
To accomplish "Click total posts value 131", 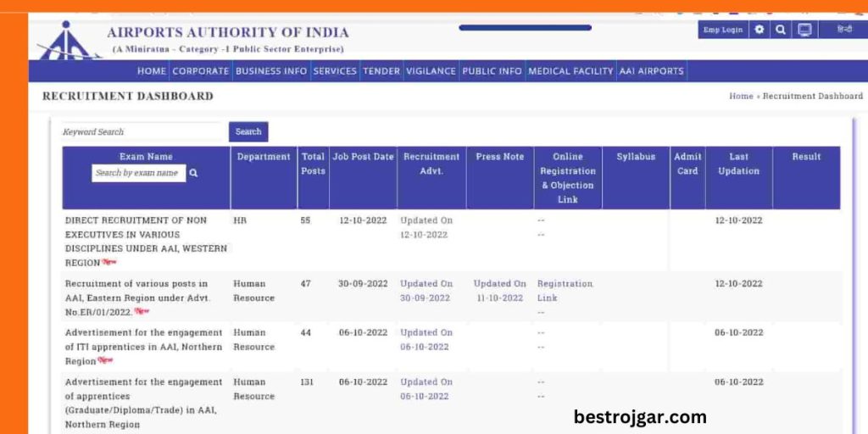I will pos(307,382).
